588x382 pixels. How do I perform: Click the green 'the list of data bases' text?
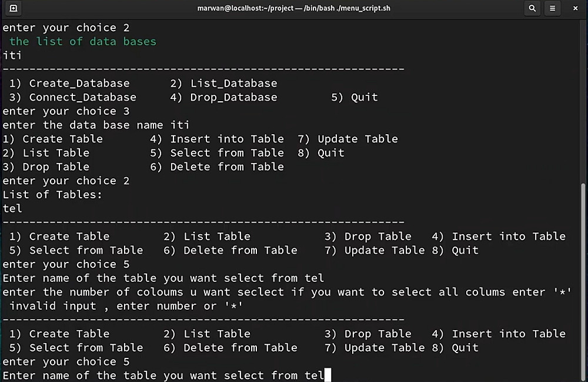coord(83,41)
